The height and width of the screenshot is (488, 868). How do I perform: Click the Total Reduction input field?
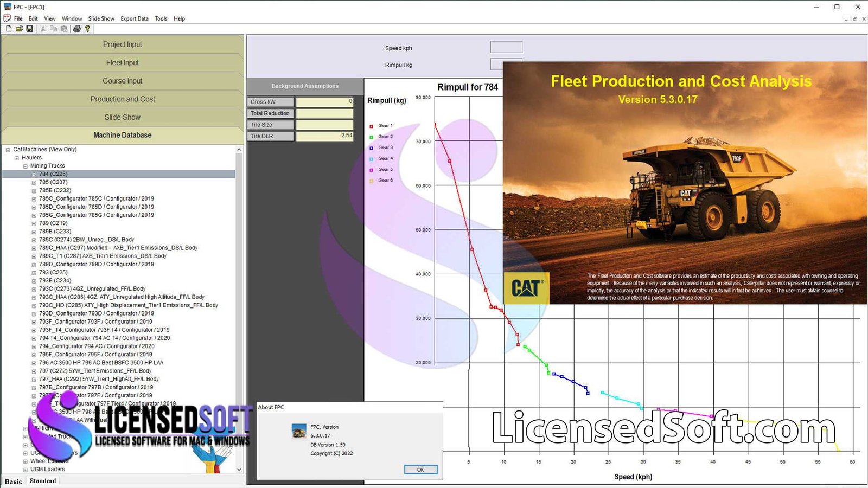[x=324, y=113]
